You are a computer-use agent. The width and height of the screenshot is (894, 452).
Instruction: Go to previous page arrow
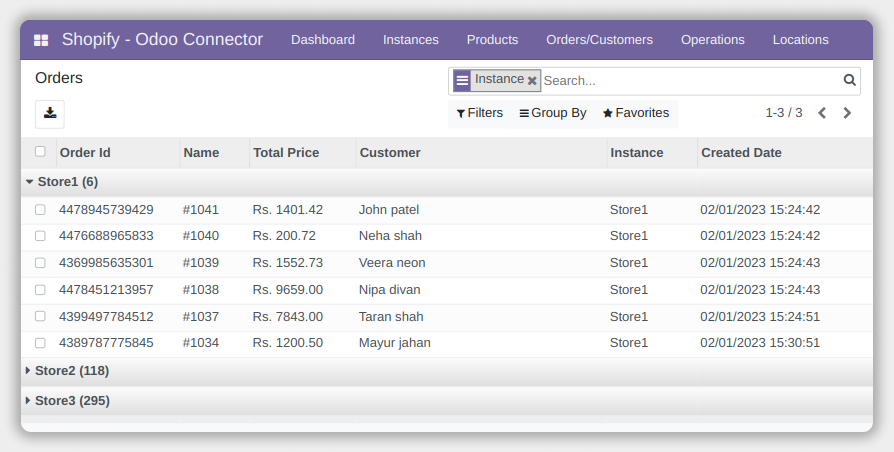822,113
